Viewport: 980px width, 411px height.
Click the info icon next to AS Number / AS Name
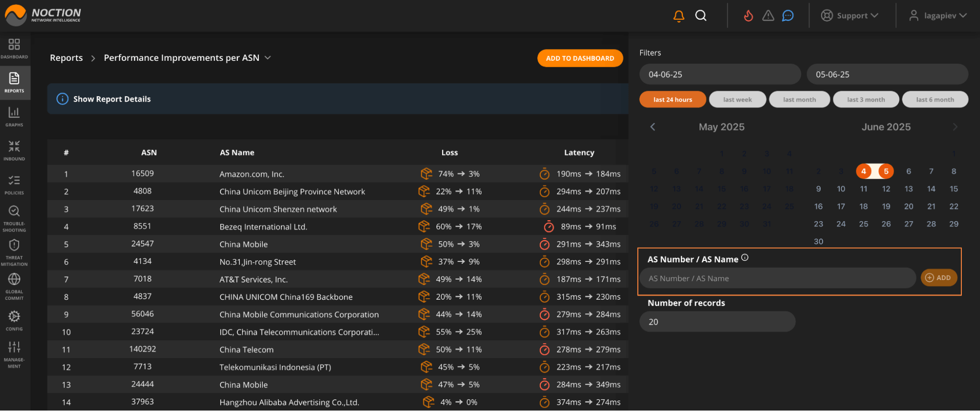click(745, 257)
